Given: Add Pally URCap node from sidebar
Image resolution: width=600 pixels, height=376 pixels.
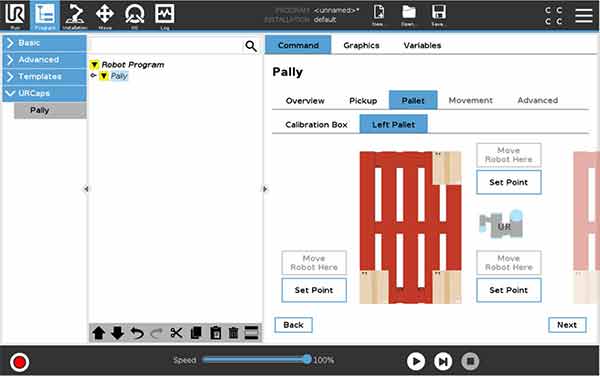Looking at the screenshot, I should click(x=51, y=110).
